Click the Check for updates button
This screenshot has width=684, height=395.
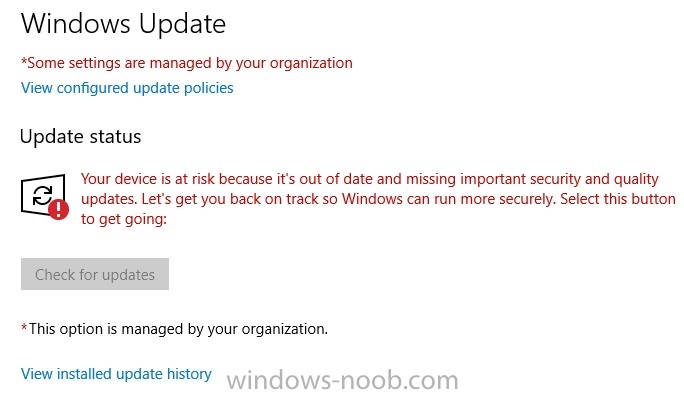(x=95, y=274)
